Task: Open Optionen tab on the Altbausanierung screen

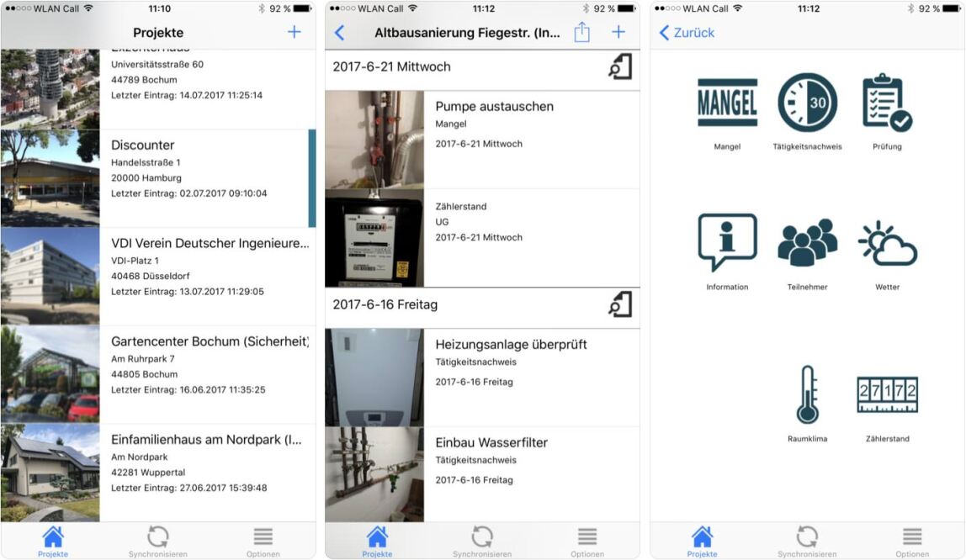Action: tap(587, 542)
